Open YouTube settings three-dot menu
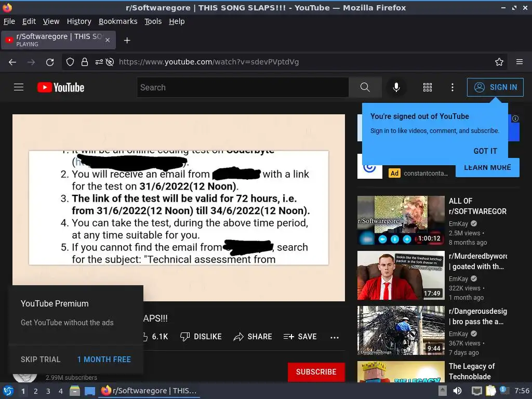Image resolution: width=532 pixels, height=399 pixels. point(453,87)
